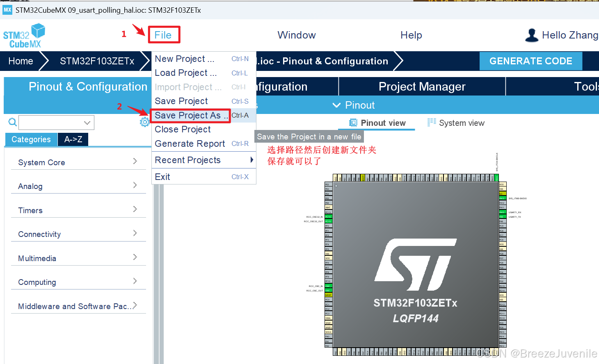
Task: Select Save Project menu entry
Action: point(203,101)
